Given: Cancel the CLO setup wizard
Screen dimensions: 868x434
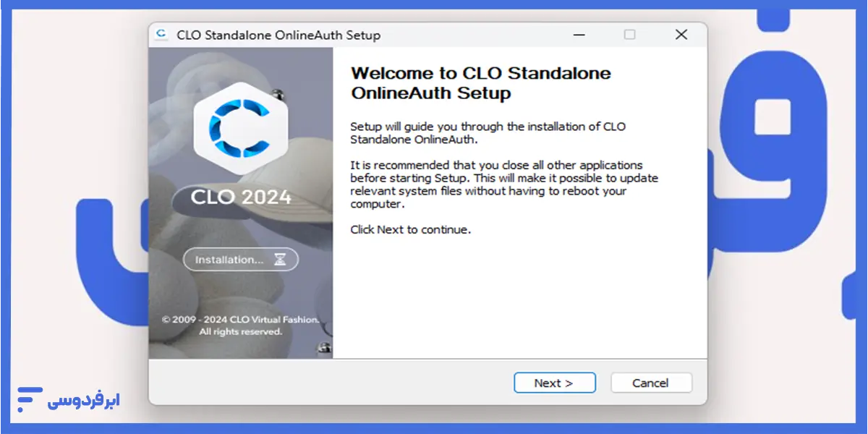Looking at the screenshot, I should click(651, 383).
